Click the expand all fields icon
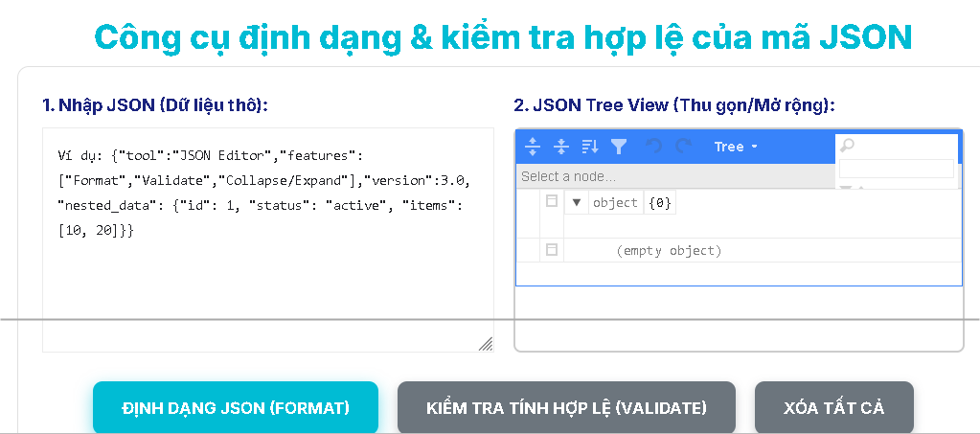The width and height of the screenshot is (980, 434). click(x=534, y=147)
